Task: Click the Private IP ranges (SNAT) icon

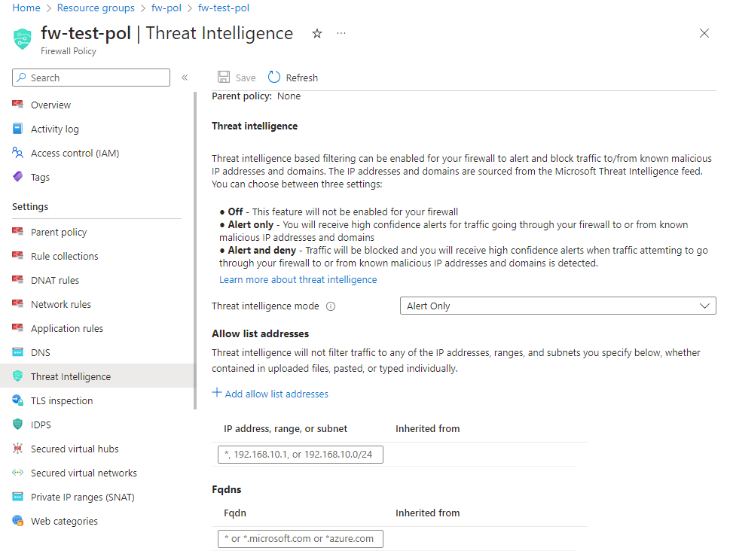Action: point(17,497)
